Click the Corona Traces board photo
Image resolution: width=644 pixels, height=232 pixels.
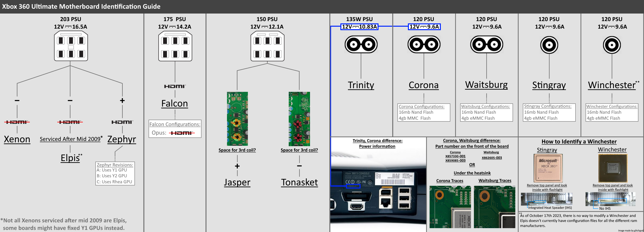[x=450, y=207]
